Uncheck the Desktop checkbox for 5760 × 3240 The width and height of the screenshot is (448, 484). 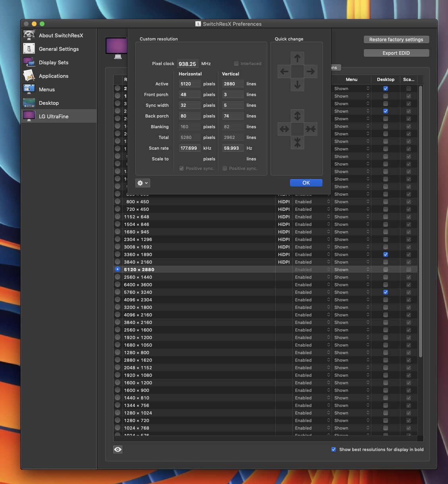click(386, 292)
